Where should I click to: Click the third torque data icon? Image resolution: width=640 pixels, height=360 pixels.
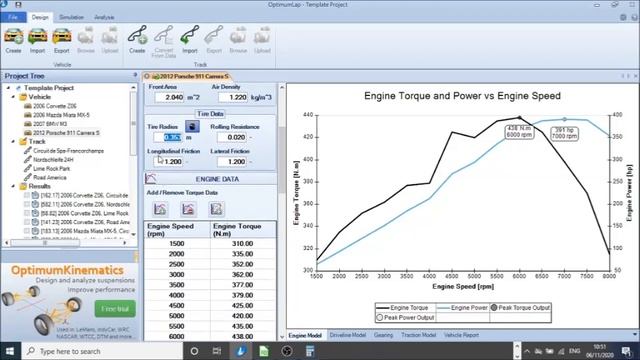coord(216,209)
